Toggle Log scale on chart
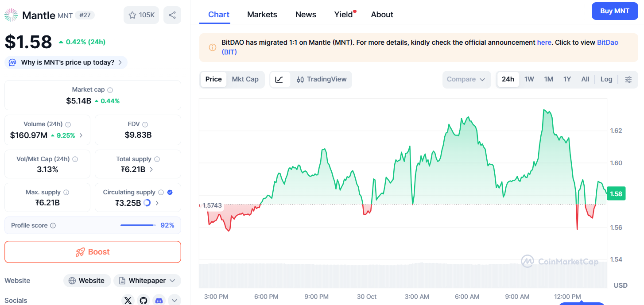Viewport: 644px width, 305px height. pos(606,79)
